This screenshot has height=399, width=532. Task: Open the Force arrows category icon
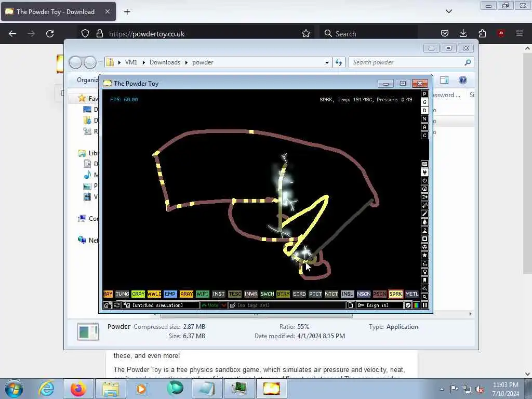click(x=424, y=197)
